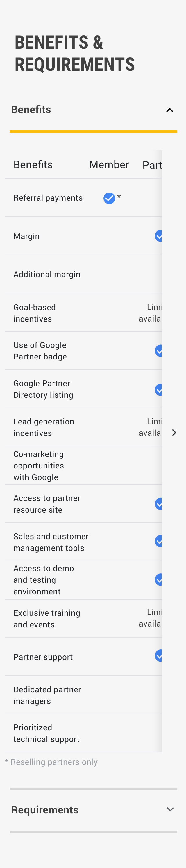Expand the Requirements section
This screenshot has width=186, height=868.
[170, 809]
